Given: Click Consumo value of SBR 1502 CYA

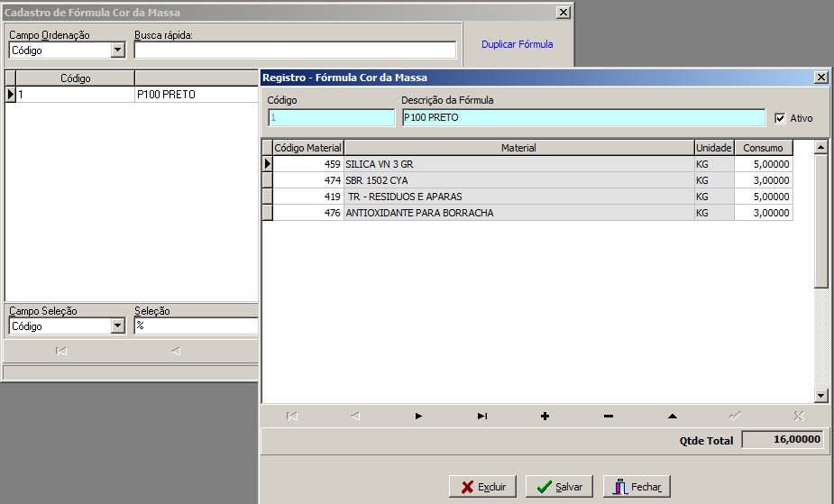Looking at the screenshot, I should pyautogui.click(x=764, y=180).
